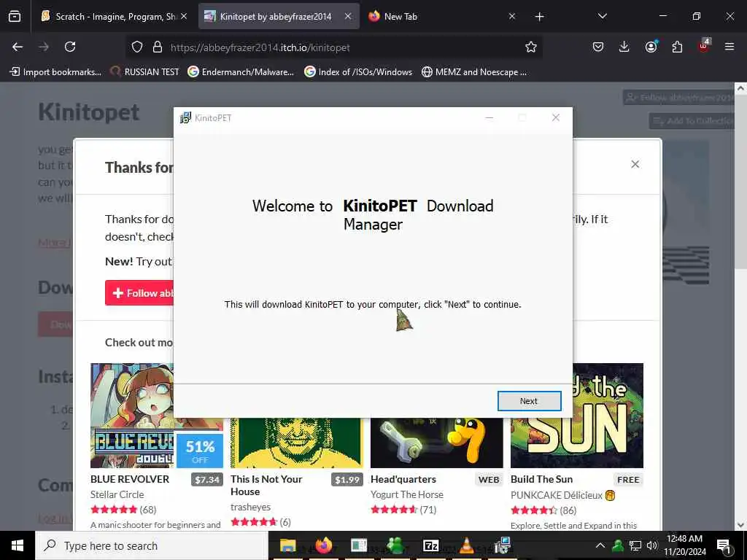Open File Explorer from the taskbar
Screen dimensions: 747x560
point(287,545)
